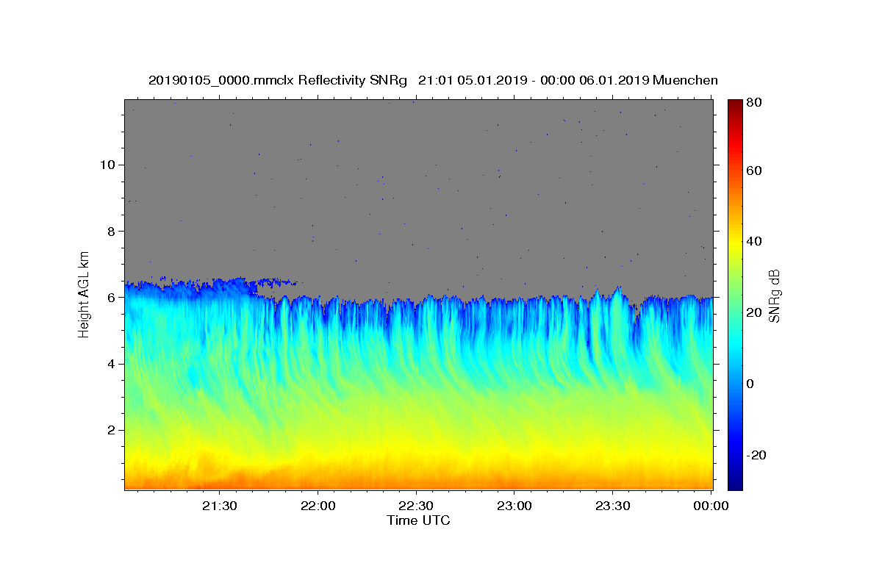Click the 21:30 time tick label
This screenshot has height=588, width=882.
(219, 506)
